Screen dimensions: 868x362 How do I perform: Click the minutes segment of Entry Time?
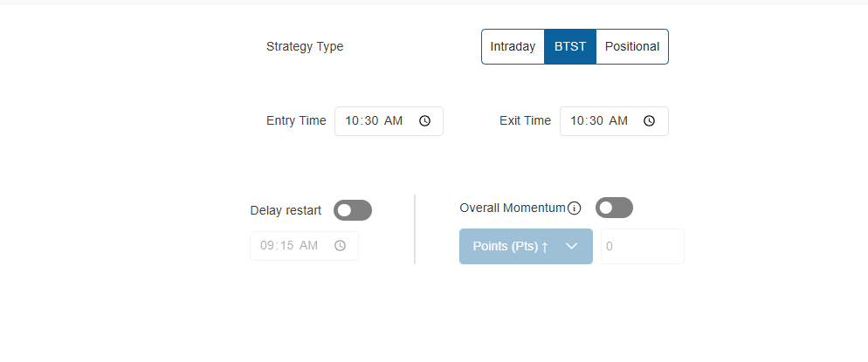click(x=370, y=121)
